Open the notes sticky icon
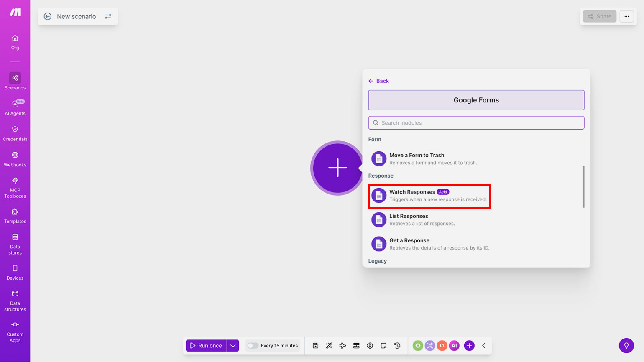 tap(383, 346)
